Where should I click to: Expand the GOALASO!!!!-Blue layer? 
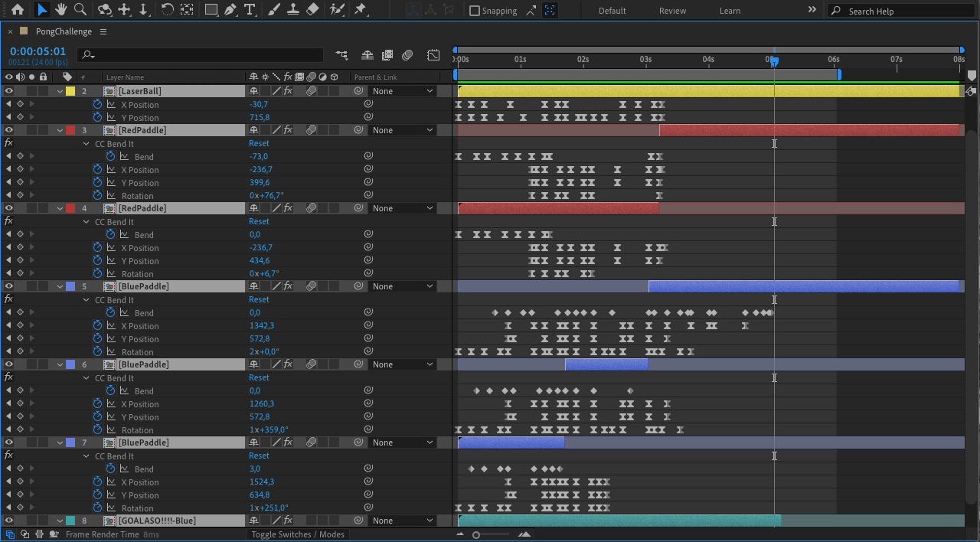click(x=60, y=521)
